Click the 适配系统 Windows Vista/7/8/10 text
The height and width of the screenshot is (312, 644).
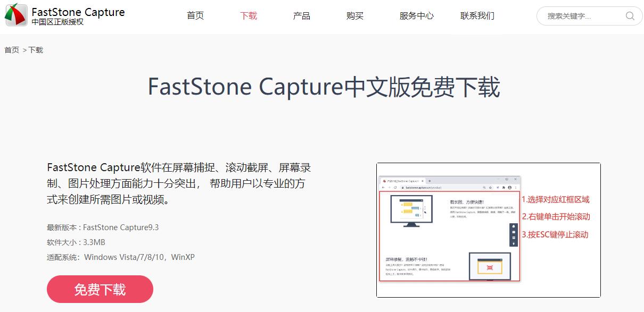pyautogui.click(x=121, y=257)
